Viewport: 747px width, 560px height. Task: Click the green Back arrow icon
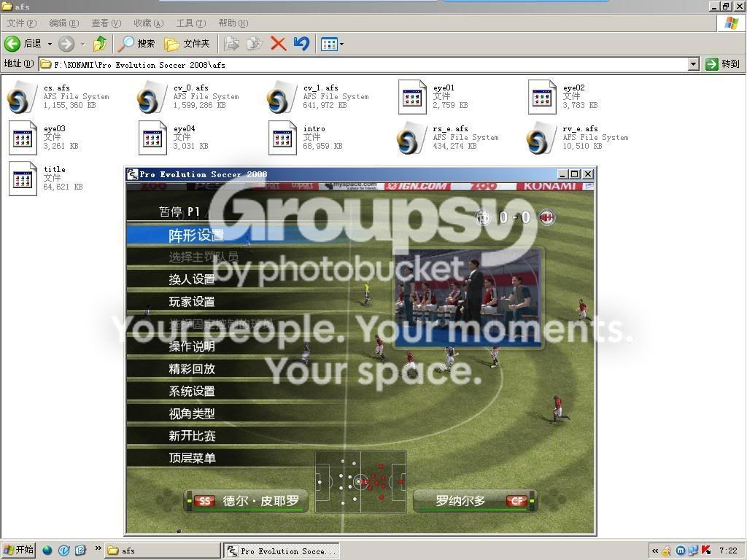tap(12, 44)
